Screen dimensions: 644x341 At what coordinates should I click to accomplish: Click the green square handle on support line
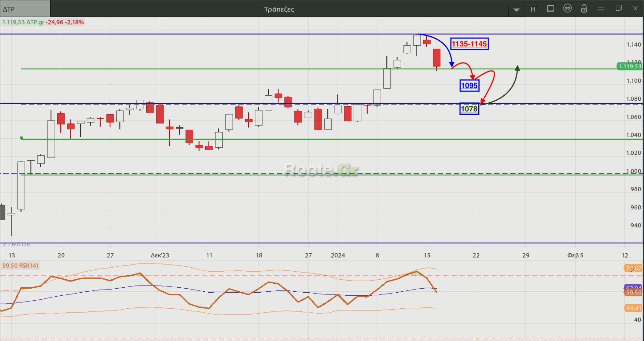pyautogui.click(x=22, y=138)
